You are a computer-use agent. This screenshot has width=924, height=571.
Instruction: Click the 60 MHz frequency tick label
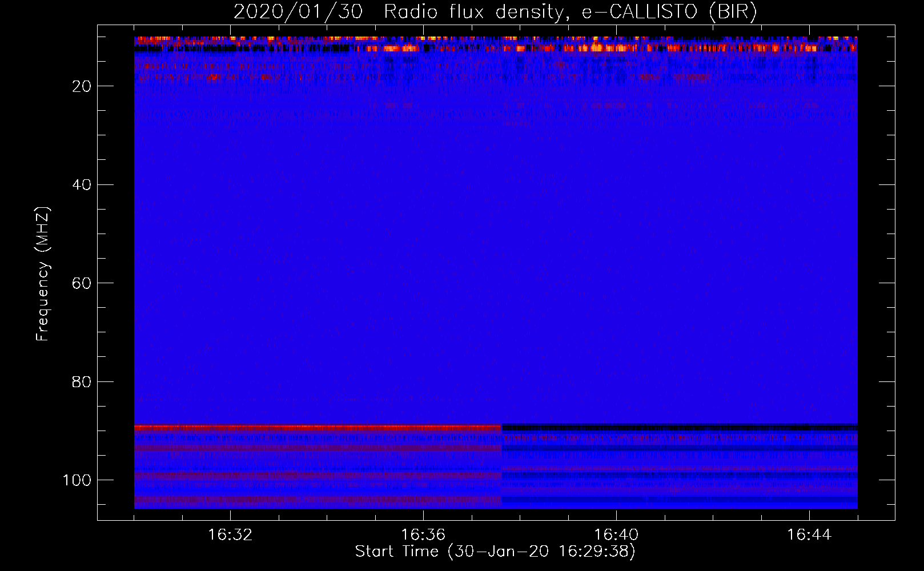(x=82, y=283)
